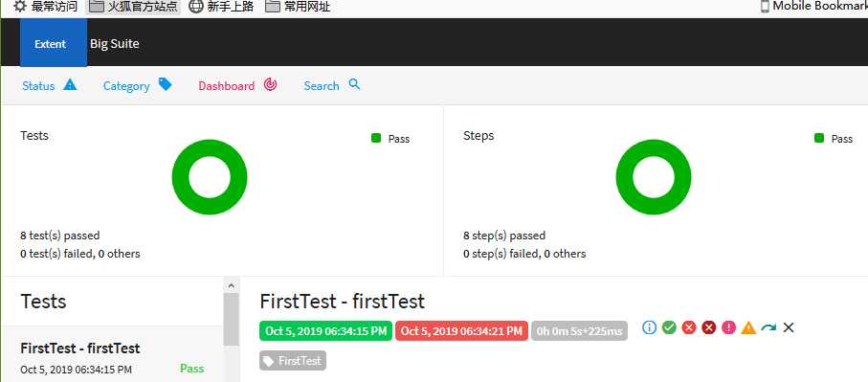Click the Search magnifier icon
868x382 pixels.
[354, 84]
